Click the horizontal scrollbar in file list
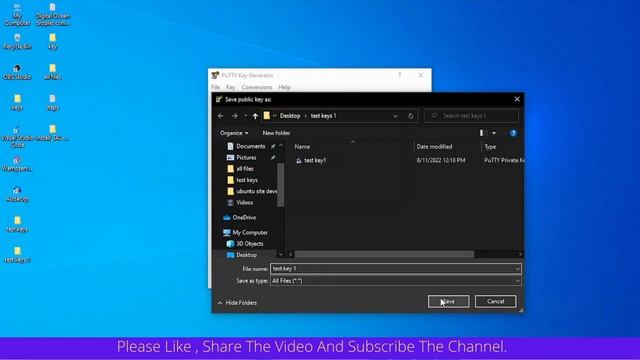Image resolution: width=640 pixels, height=360 pixels. tap(384, 254)
